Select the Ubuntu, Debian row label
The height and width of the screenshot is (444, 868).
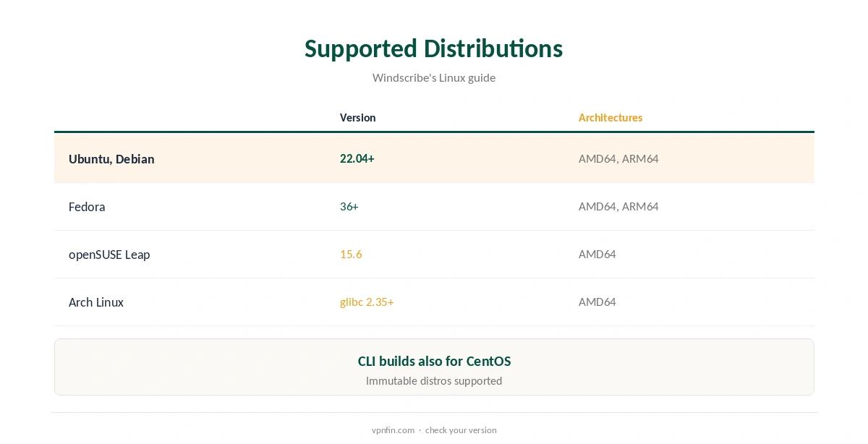tap(111, 159)
